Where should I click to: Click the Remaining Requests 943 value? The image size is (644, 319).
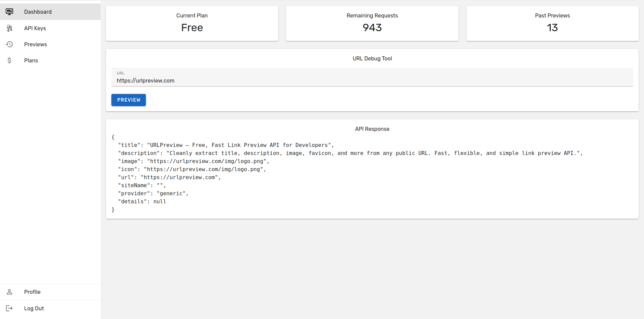[372, 28]
